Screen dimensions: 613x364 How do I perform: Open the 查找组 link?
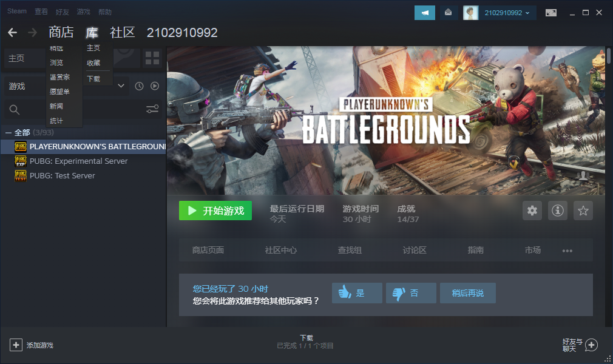(350, 250)
